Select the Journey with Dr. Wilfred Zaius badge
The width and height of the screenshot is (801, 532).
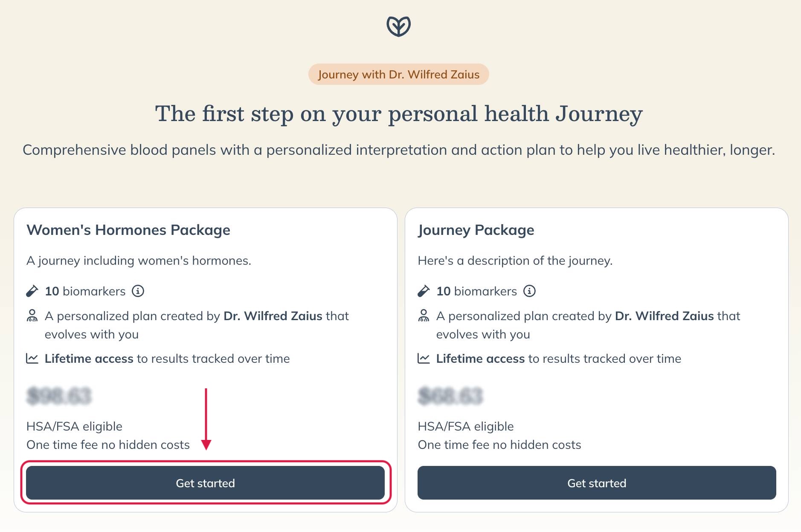[x=399, y=74]
